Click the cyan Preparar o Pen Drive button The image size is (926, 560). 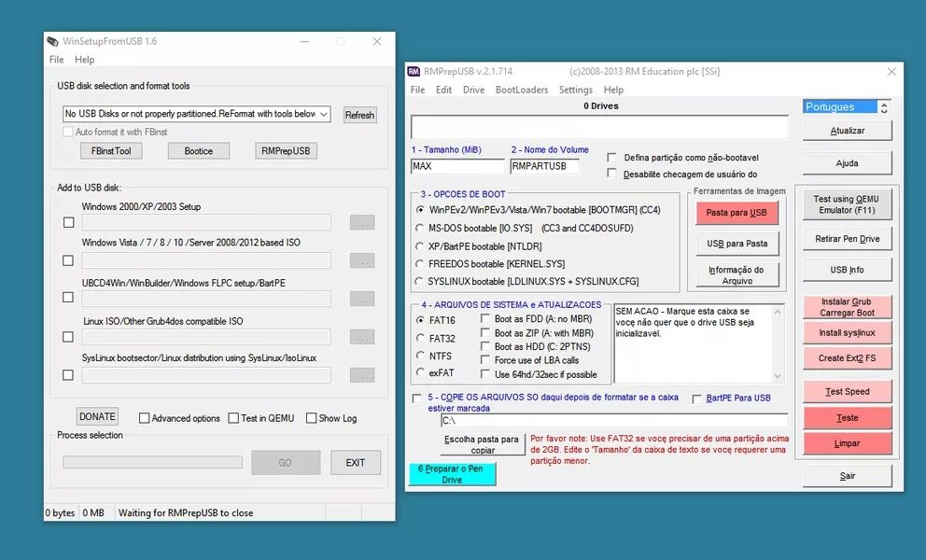[x=453, y=474]
